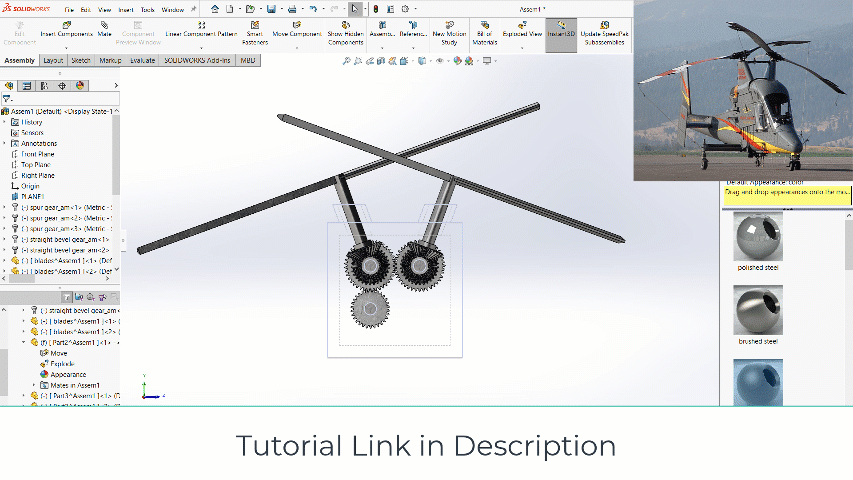Select the Mate tool

coord(104,29)
